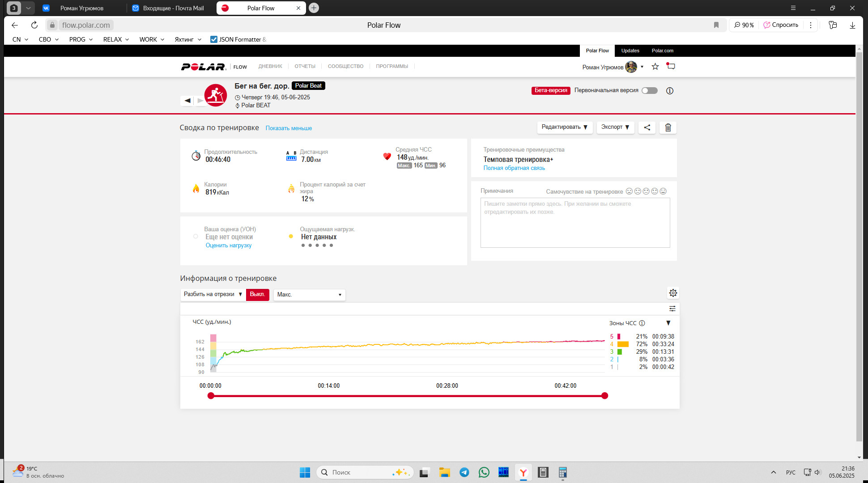
Task: Open Telegram from the taskbar
Action: pyautogui.click(x=464, y=472)
